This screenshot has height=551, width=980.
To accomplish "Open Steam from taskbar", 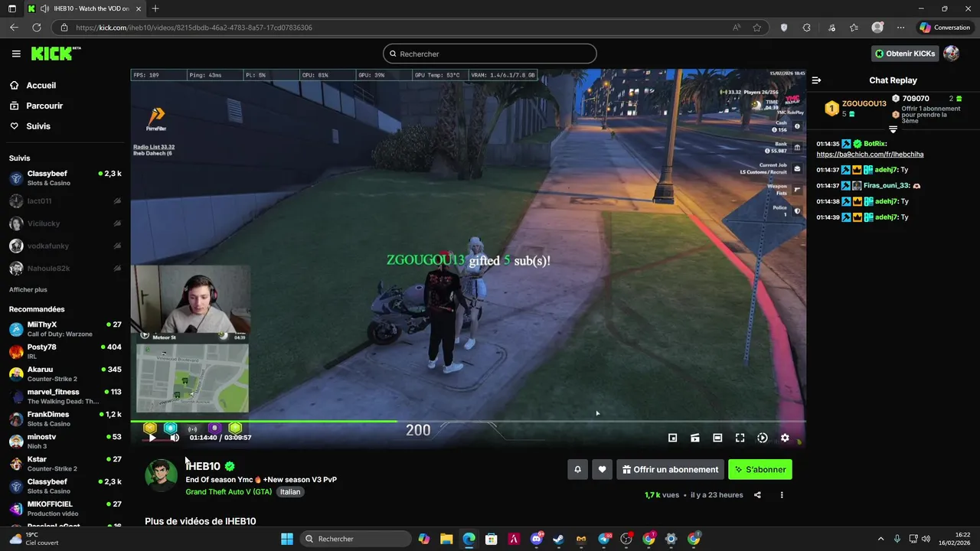I will [559, 539].
